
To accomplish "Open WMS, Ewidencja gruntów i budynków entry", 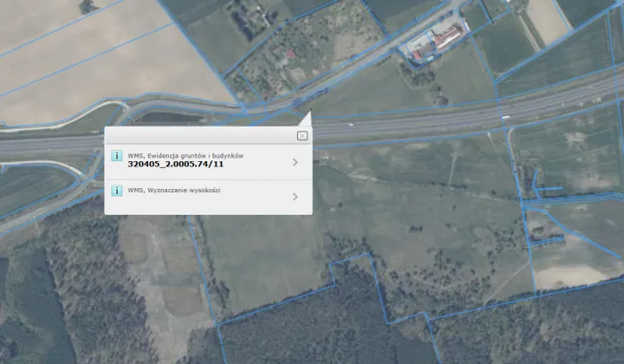I will [x=208, y=162].
